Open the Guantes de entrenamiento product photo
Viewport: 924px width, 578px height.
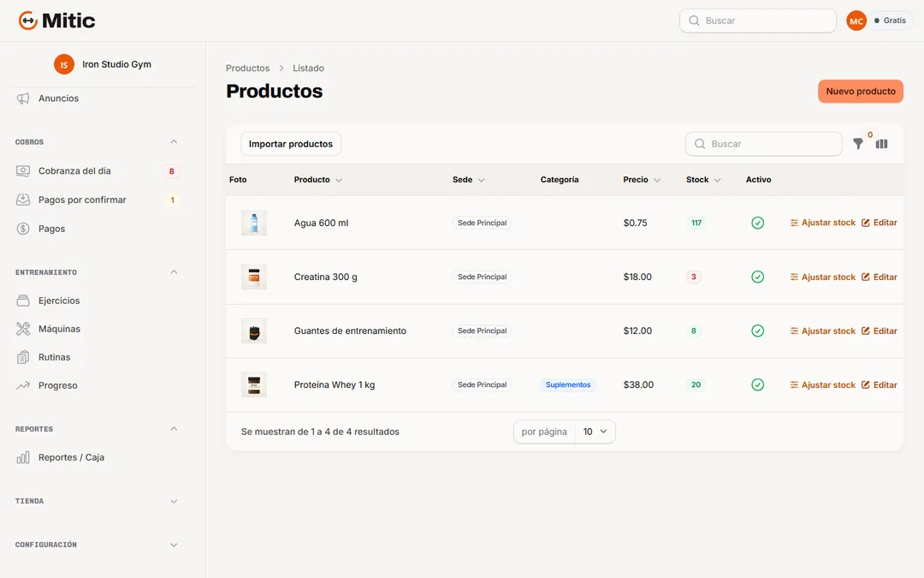click(x=254, y=331)
